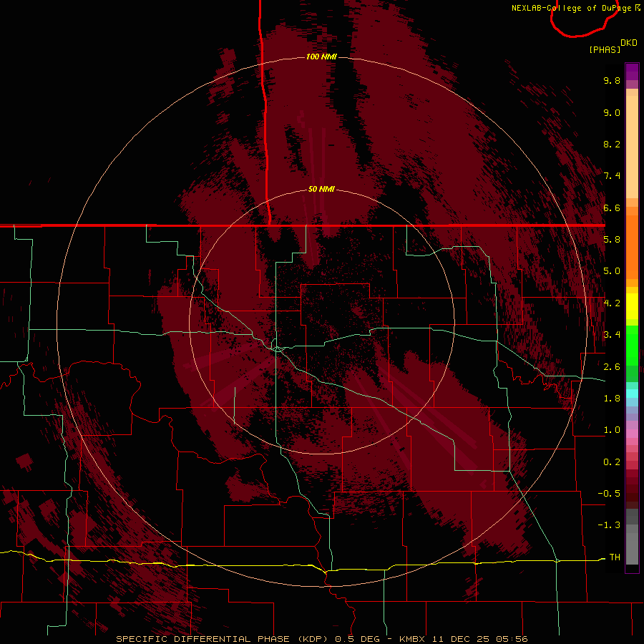Click the 4.2 legend value
The image size is (644, 644).
pyautogui.click(x=612, y=303)
